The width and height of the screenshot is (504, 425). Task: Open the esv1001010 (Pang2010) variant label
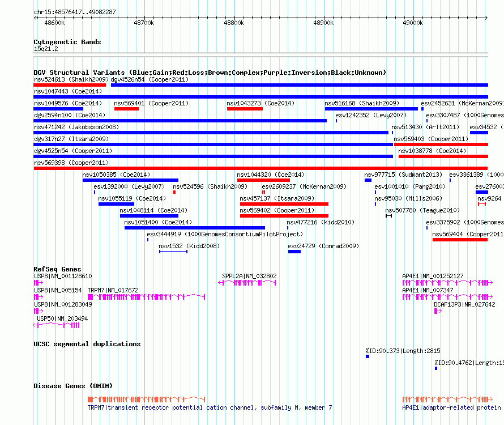click(410, 186)
